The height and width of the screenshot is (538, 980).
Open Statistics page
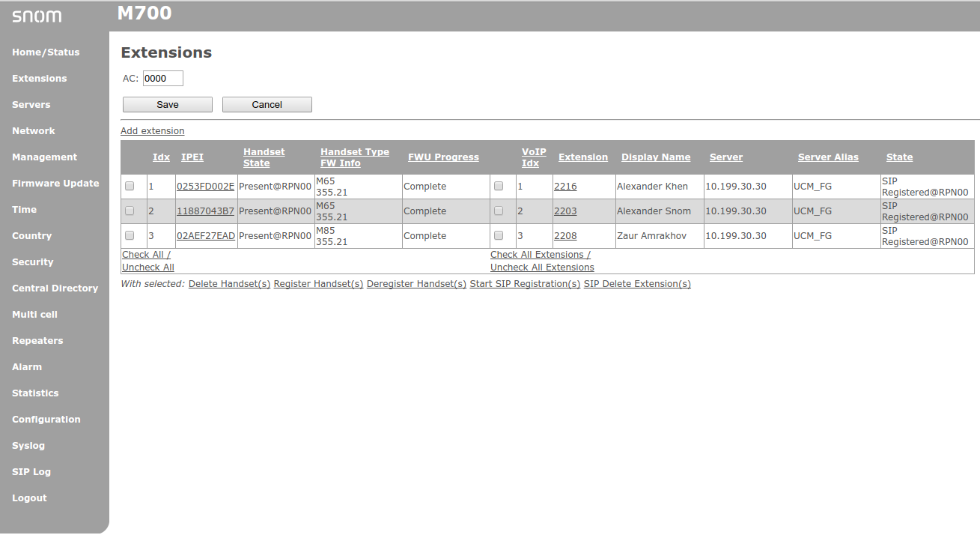35,393
